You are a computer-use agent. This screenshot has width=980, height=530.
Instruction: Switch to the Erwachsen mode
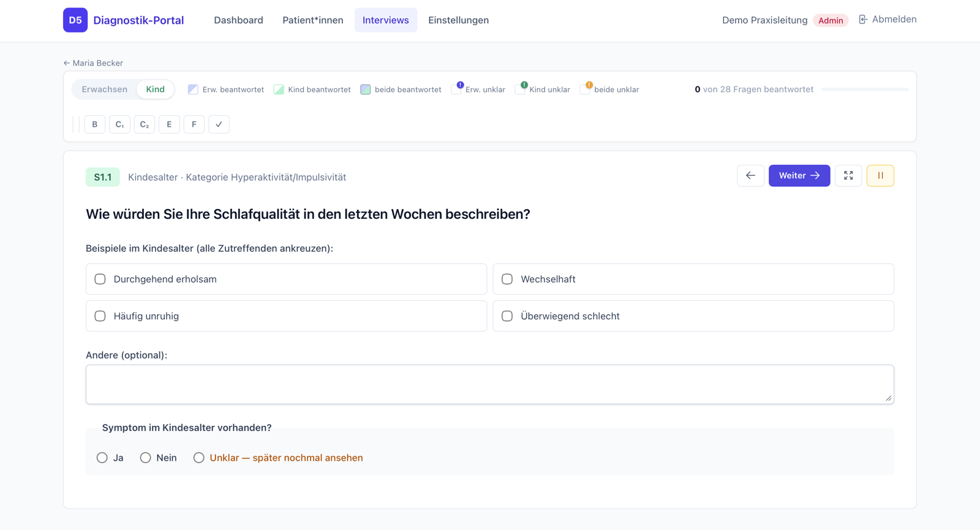105,89
